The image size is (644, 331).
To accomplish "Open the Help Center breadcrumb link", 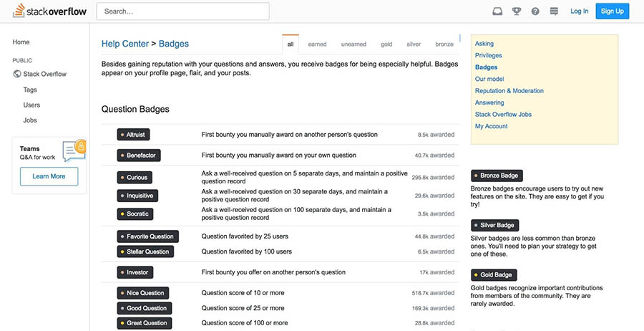I will point(126,44).
